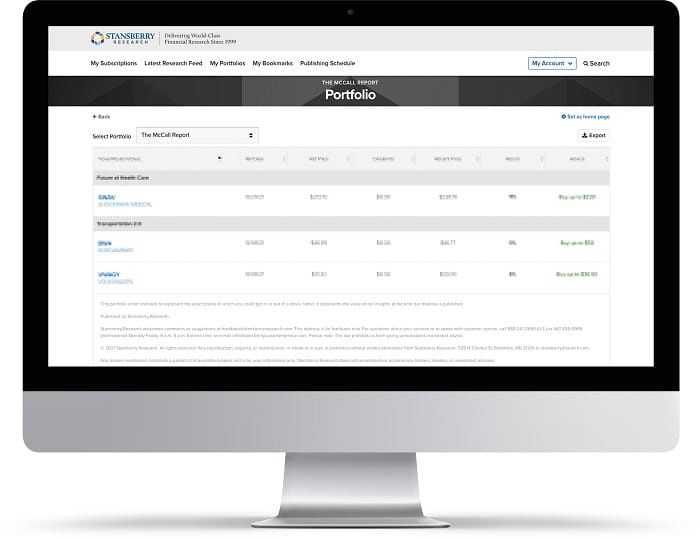Open the BWA ticker link
Screen dimensions: 700x538
coord(104,243)
